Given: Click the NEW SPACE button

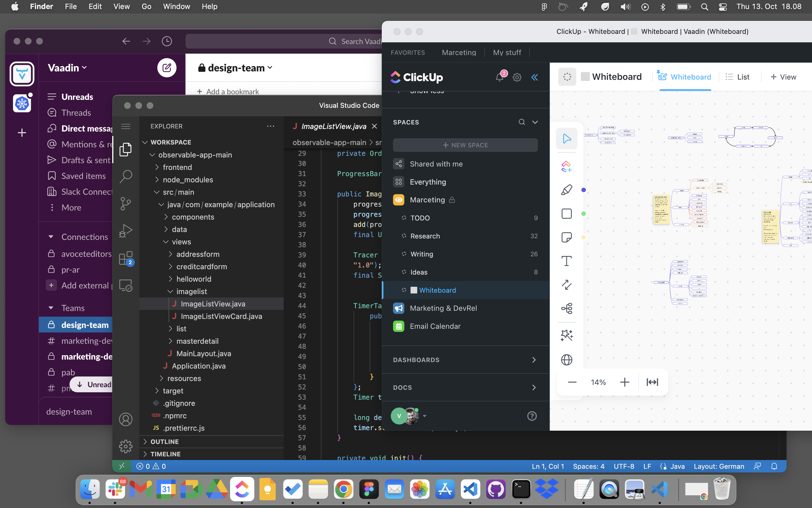Looking at the screenshot, I should tap(465, 145).
